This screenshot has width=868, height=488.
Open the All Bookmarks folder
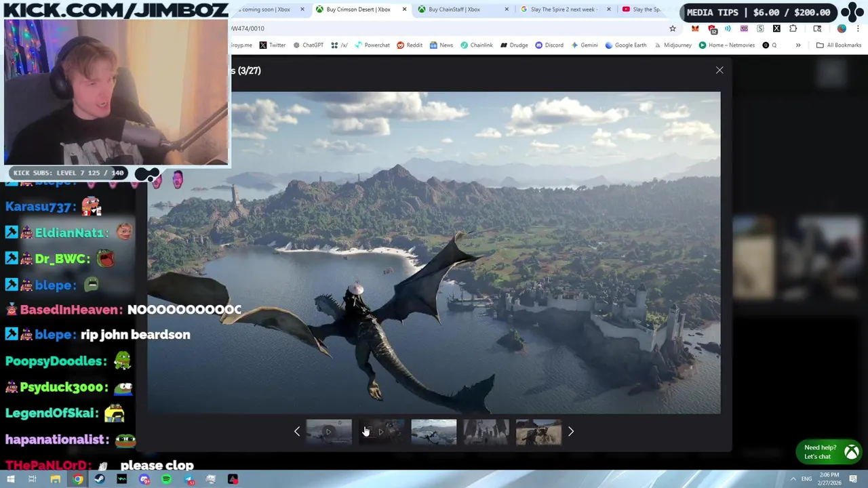pyautogui.click(x=839, y=45)
